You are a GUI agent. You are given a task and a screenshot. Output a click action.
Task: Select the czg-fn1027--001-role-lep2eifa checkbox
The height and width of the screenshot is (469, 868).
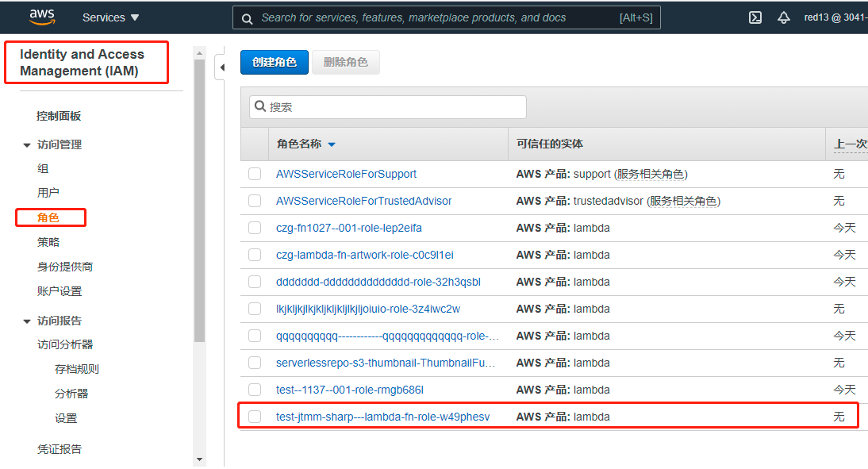(255, 228)
